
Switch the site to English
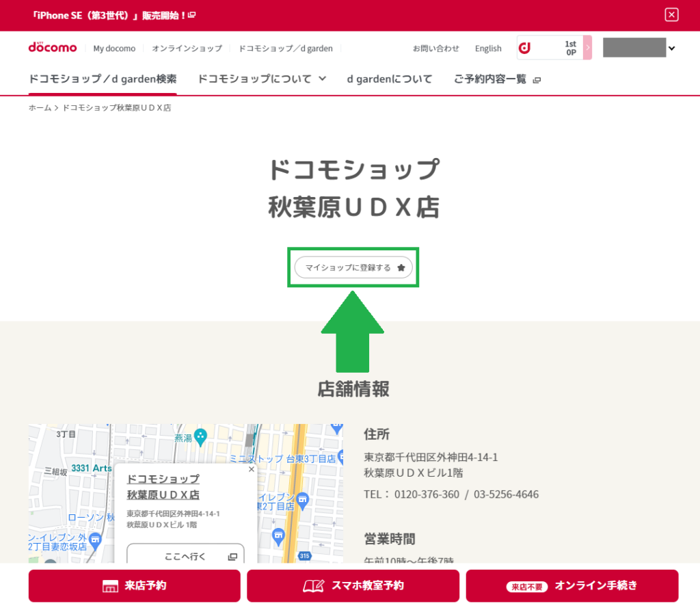coord(488,49)
